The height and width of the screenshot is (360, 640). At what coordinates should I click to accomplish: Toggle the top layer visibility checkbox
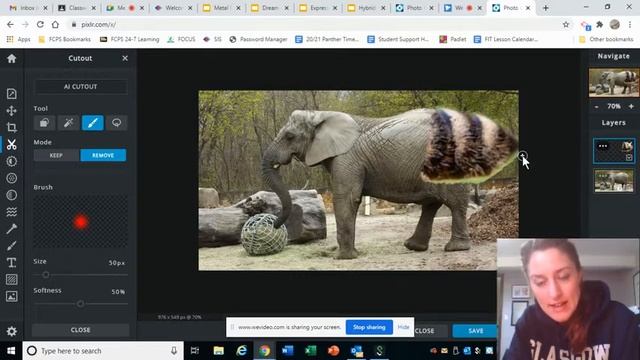[629, 158]
